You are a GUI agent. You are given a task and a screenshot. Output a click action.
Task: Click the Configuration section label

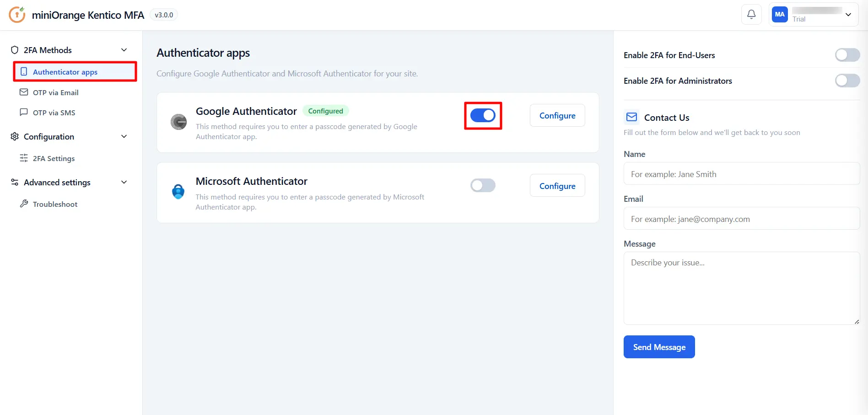pos(49,136)
